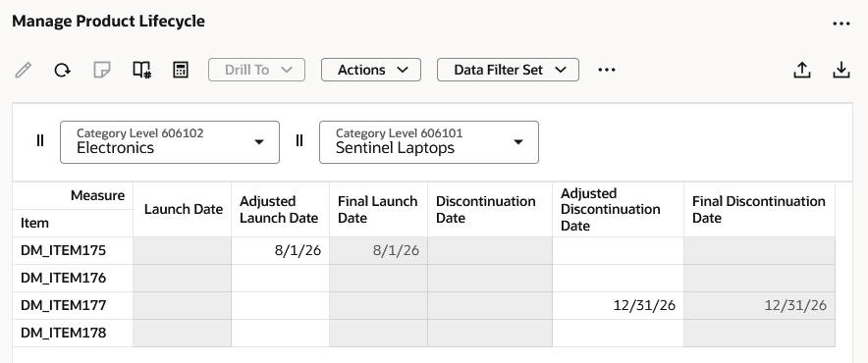Select Final Discontinuation Date column header
This screenshot has height=363, width=868.
point(760,209)
